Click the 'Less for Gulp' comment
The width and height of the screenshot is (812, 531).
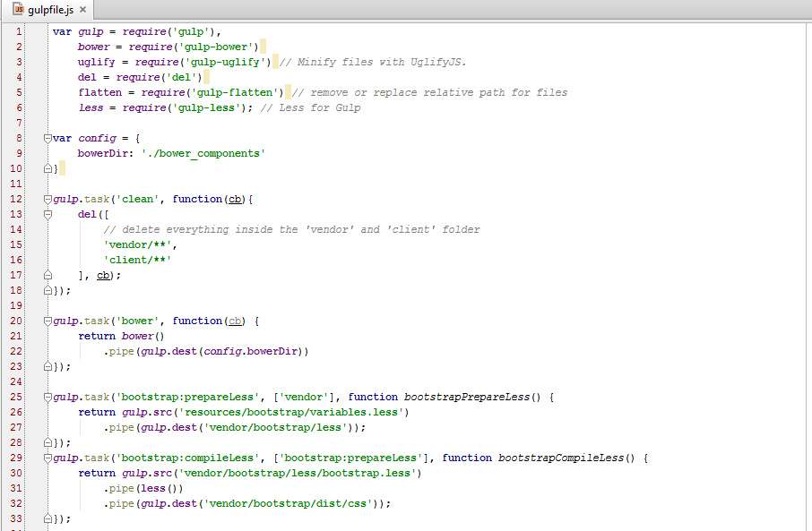coord(310,107)
